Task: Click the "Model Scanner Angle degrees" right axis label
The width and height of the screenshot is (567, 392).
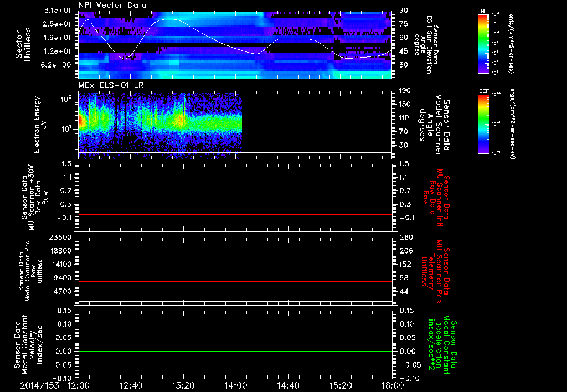Action: coord(434,125)
